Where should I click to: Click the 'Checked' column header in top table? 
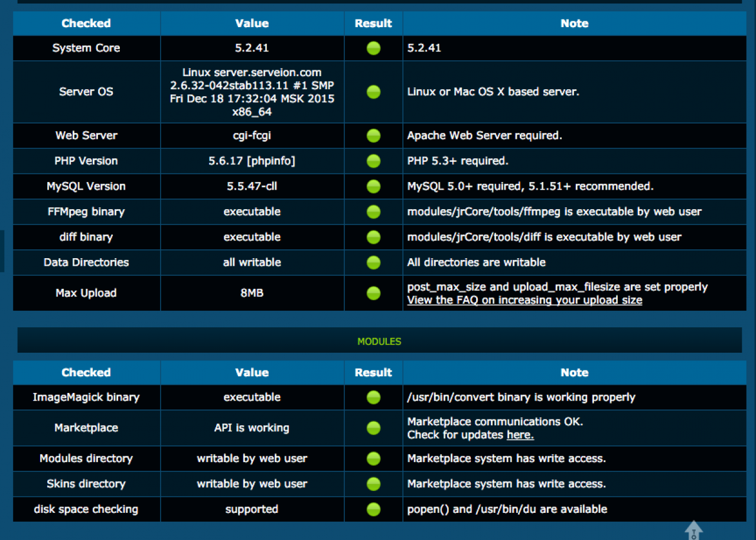pos(86,23)
